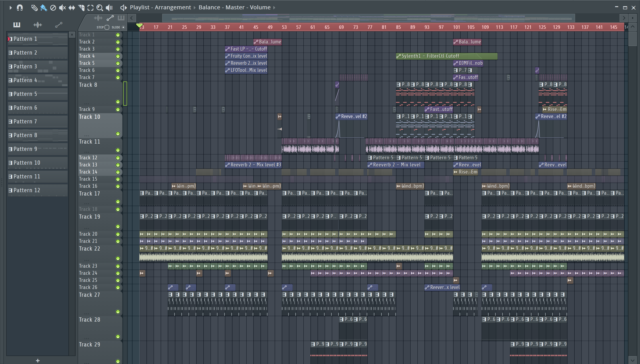Select the DJMFil..nob automation clip
This screenshot has height=364, width=640.
click(468, 63)
